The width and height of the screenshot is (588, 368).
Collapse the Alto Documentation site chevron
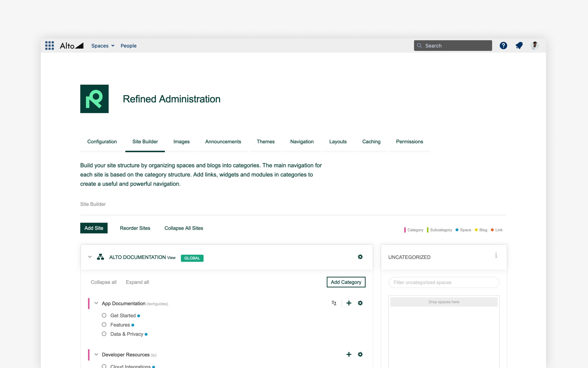tap(90, 257)
